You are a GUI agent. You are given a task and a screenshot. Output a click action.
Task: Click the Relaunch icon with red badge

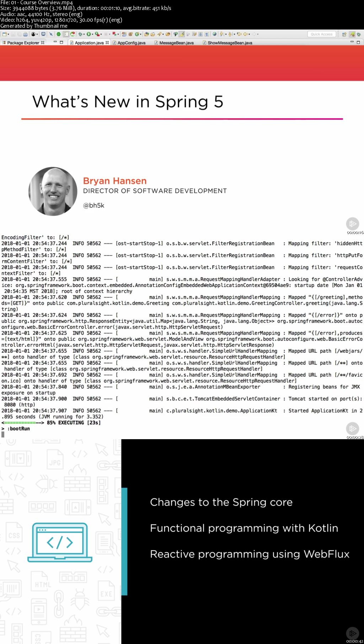73,34
